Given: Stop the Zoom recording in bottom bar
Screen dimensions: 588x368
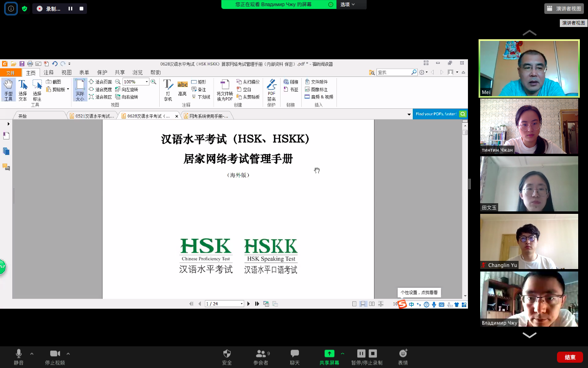Looking at the screenshot, I should point(373,353).
